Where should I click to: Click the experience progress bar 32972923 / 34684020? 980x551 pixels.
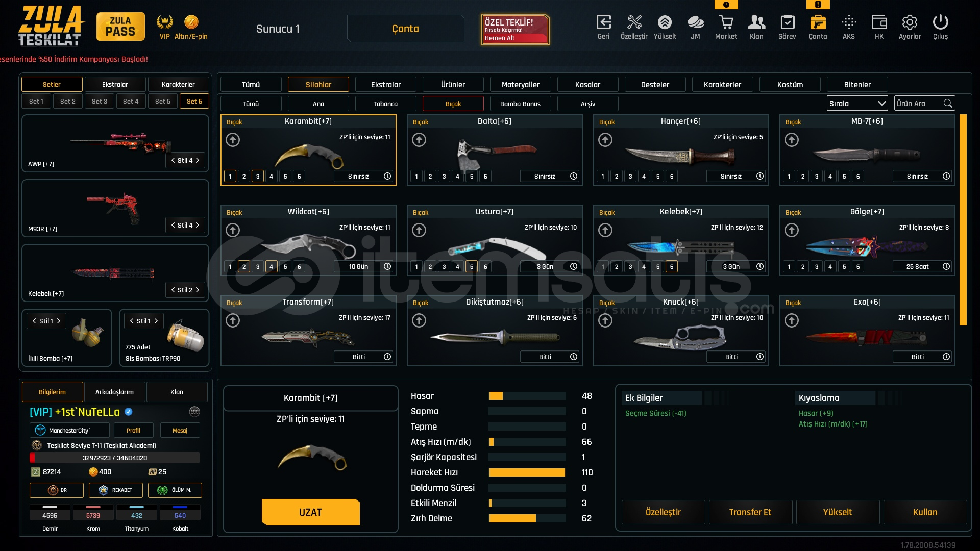115,458
